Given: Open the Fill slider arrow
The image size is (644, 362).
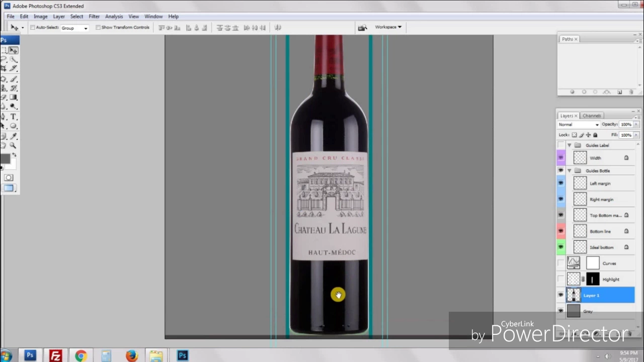Looking at the screenshot, I should pyautogui.click(x=636, y=135).
